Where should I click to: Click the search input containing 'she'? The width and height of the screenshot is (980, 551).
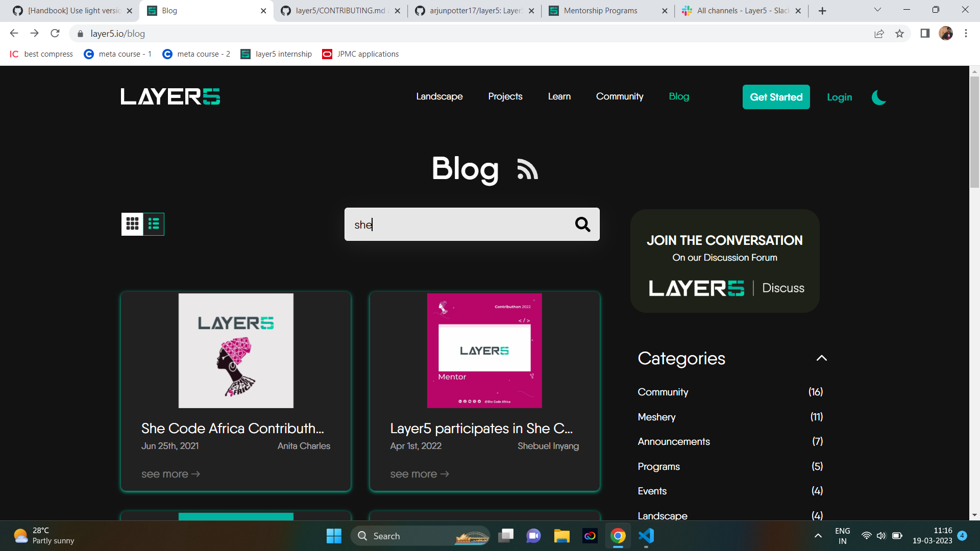459,224
